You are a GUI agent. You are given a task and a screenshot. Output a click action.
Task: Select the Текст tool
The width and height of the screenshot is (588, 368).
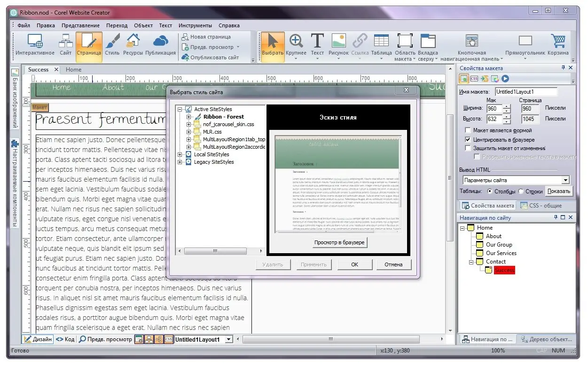(x=317, y=46)
